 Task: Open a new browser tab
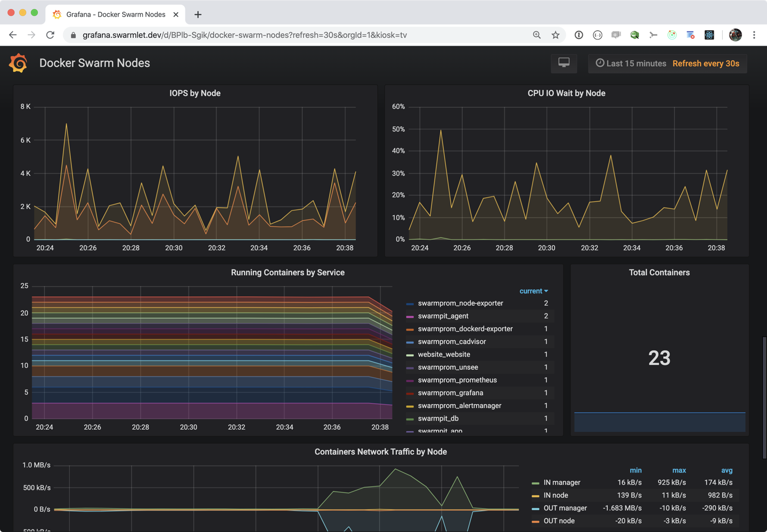[x=198, y=14]
